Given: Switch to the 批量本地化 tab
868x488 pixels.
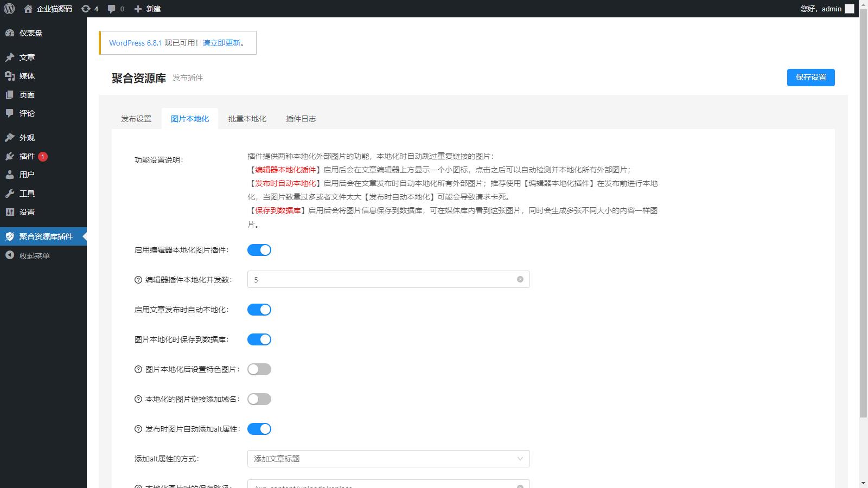Looking at the screenshot, I should tap(247, 119).
